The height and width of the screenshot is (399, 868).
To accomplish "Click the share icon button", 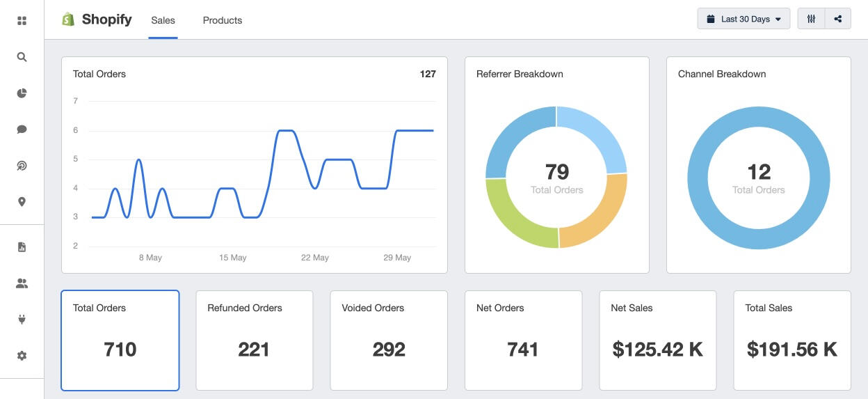I will 837,19.
